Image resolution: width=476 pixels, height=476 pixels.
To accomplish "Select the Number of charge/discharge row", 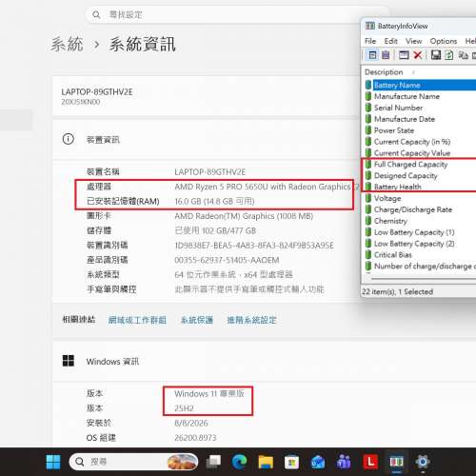I will 421,266.
